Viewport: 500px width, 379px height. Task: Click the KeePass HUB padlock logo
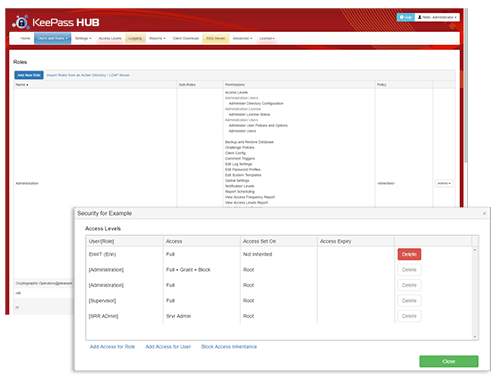(x=21, y=22)
